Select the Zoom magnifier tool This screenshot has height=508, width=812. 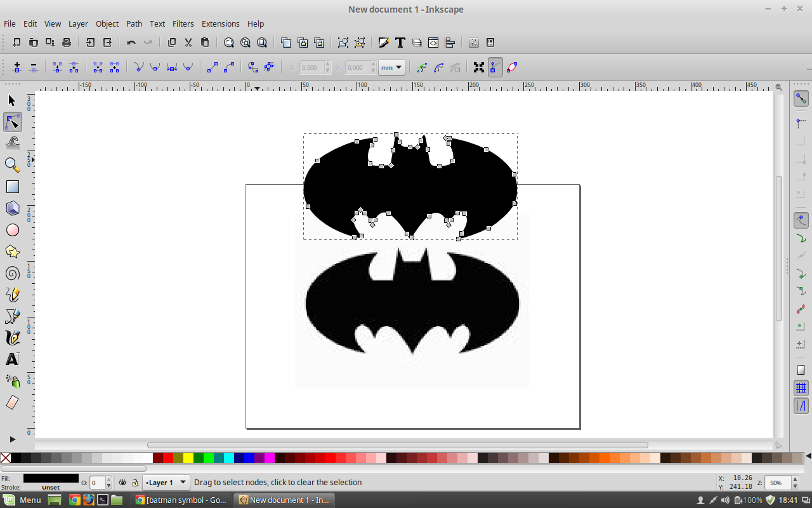click(12, 165)
